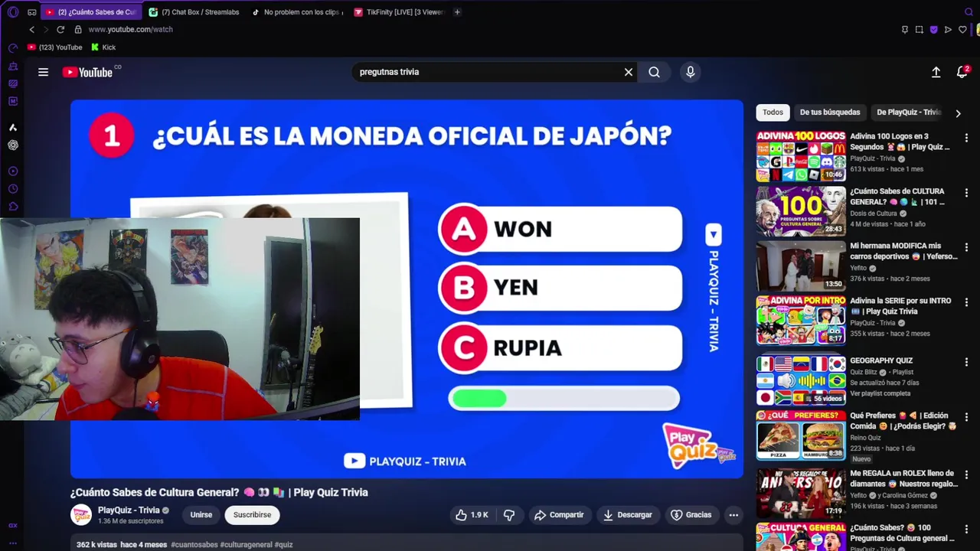Clear the search box with X
Screen dimensions: 980x551
coord(629,72)
